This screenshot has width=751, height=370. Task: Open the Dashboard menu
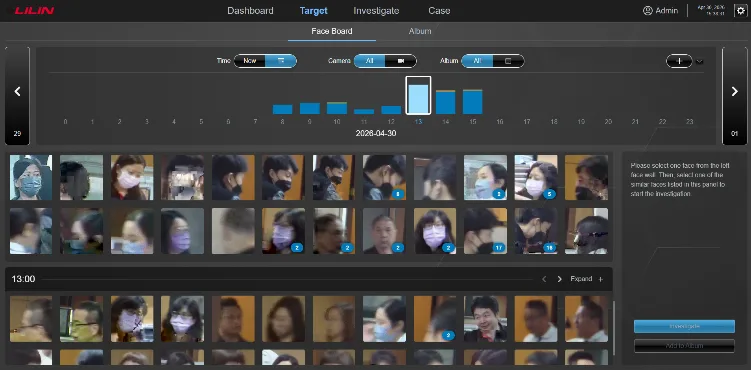pos(250,11)
